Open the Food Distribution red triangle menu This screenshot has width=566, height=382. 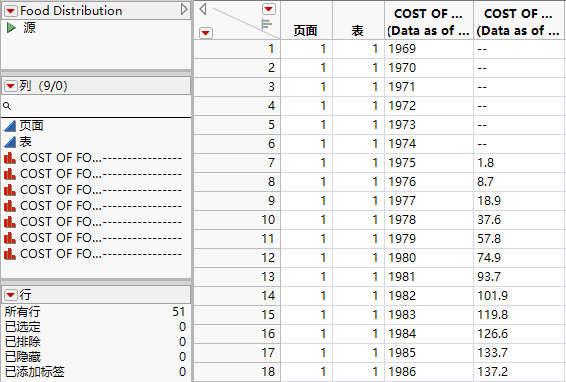pyautogui.click(x=10, y=11)
